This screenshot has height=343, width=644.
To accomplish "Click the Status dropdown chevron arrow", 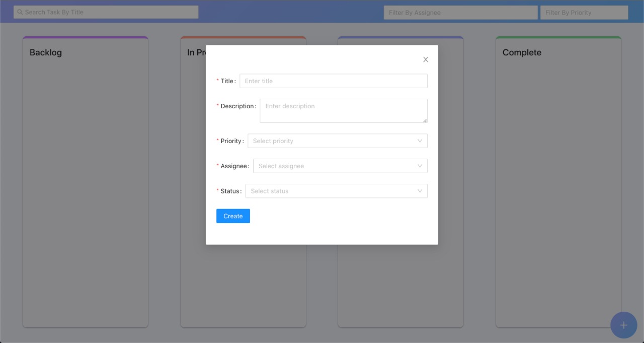I will tap(420, 191).
